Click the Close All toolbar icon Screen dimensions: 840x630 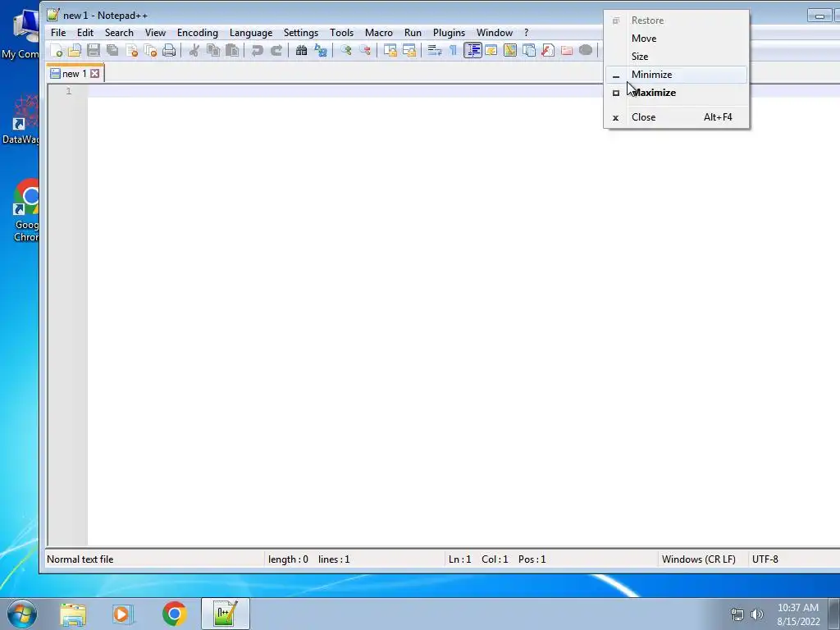[x=151, y=50]
